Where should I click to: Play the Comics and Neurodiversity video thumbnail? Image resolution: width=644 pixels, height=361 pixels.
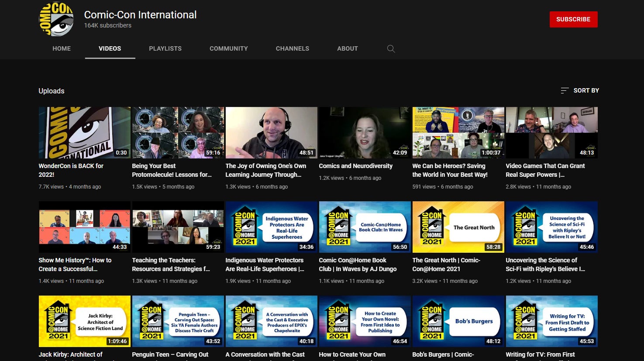(365, 133)
